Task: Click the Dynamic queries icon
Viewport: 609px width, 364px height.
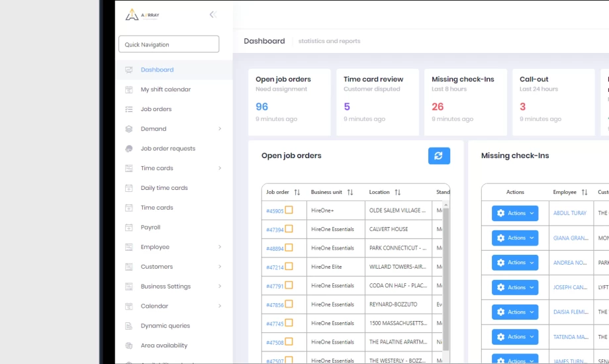Action: pyautogui.click(x=129, y=326)
